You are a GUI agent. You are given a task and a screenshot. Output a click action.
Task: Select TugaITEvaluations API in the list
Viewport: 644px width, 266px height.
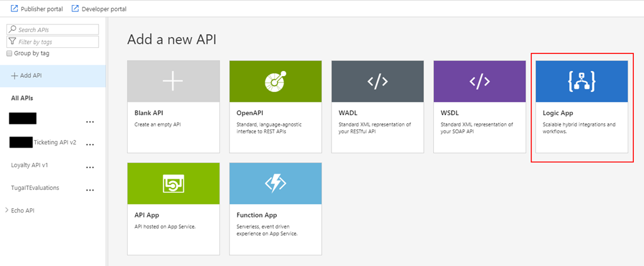pos(35,188)
